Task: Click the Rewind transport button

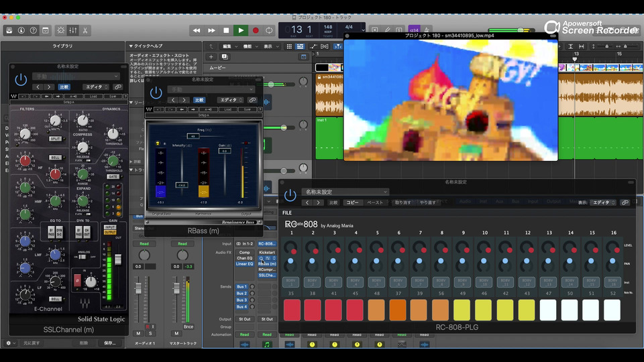Action: pos(197,30)
